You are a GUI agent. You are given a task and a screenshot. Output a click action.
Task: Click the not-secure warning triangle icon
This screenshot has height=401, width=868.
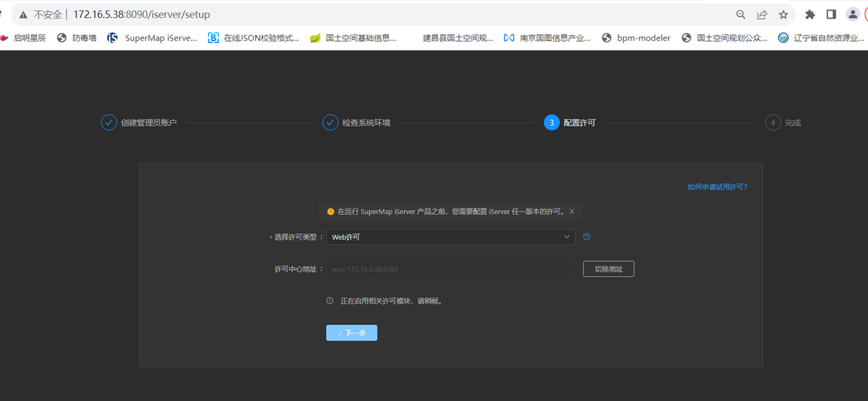coord(23,15)
